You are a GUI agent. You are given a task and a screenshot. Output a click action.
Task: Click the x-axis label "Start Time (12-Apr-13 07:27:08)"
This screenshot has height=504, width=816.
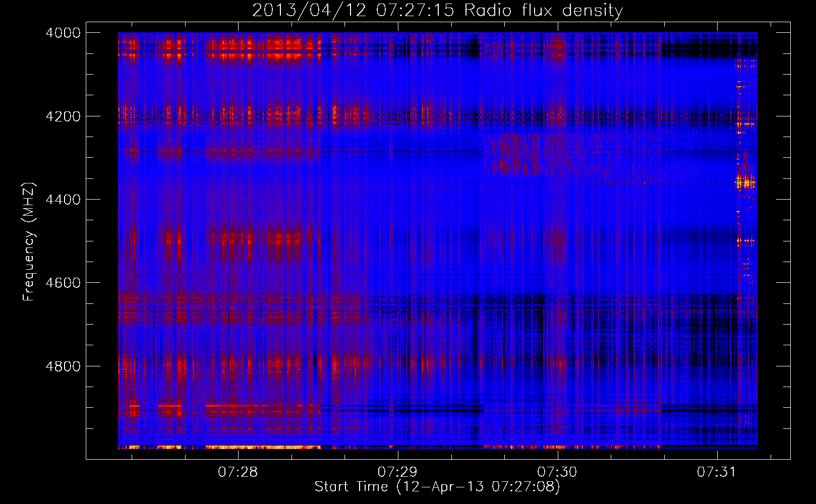437,487
